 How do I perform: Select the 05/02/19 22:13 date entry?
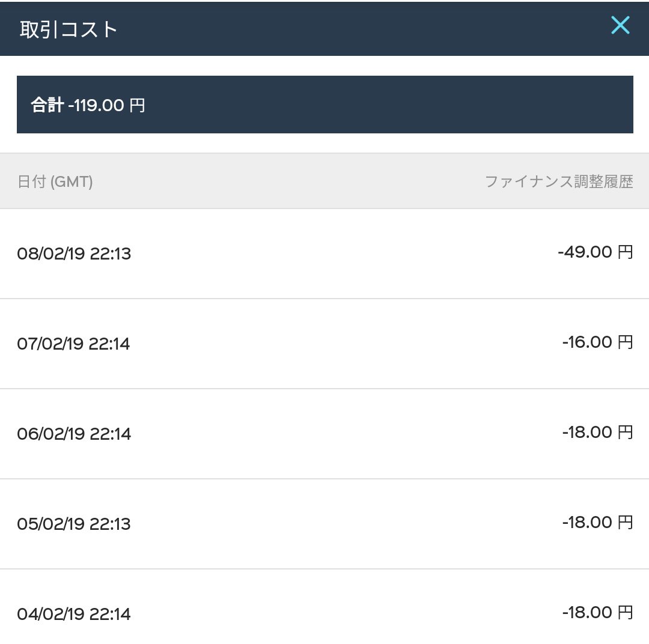coord(74,524)
